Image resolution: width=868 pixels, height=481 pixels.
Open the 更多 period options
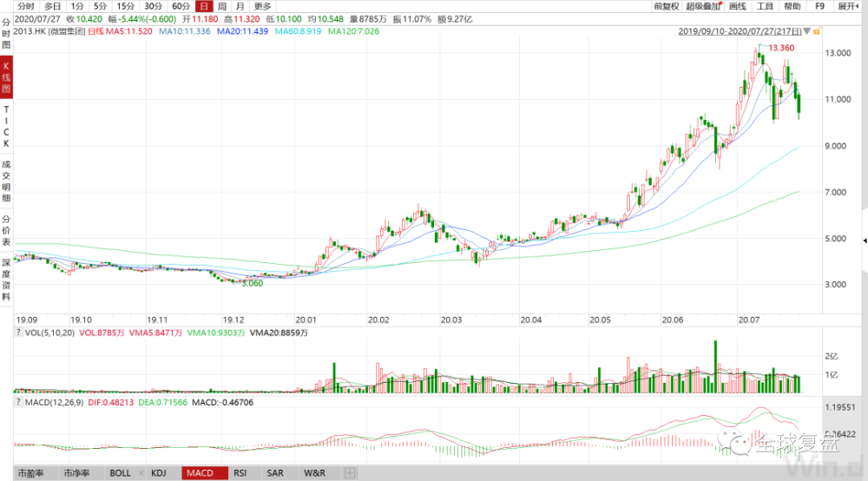coord(262,6)
